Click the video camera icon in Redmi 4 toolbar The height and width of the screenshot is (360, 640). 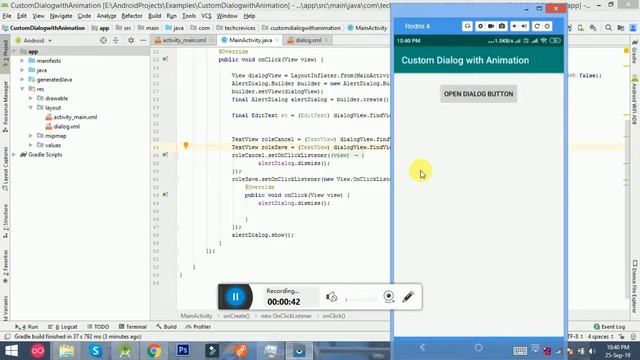[491, 26]
